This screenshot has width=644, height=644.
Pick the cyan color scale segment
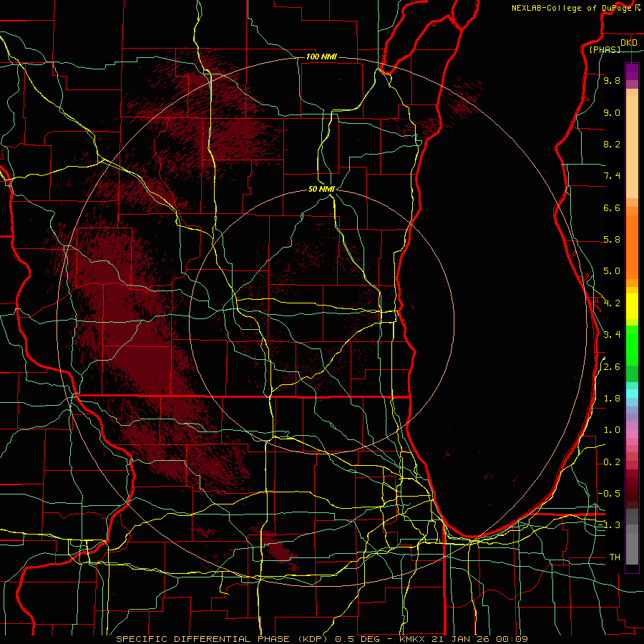(x=632, y=394)
